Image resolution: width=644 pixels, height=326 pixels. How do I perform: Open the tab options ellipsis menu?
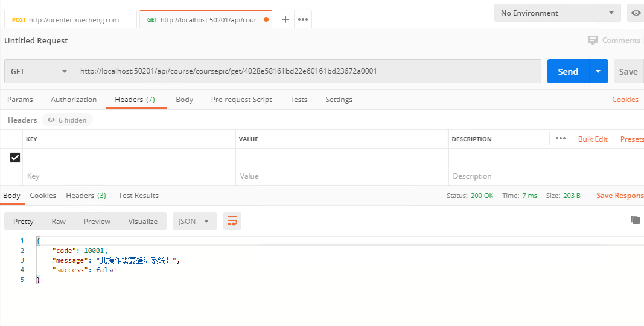(x=303, y=19)
